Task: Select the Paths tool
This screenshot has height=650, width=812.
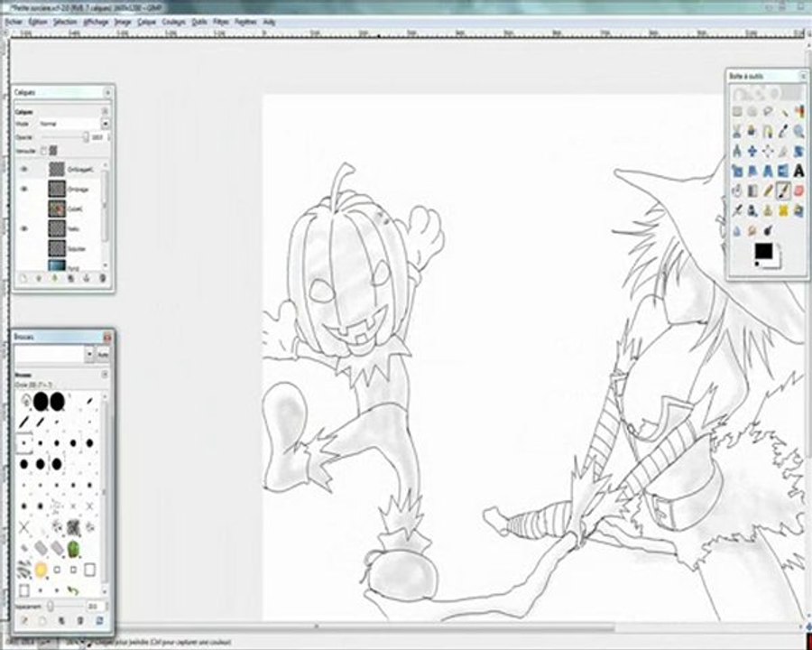Action: pyautogui.click(x=768, y=131)
